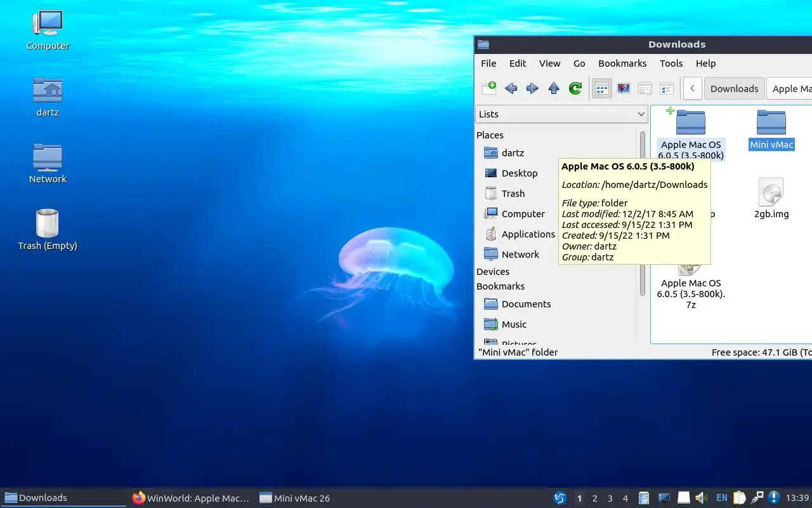This screenshot has height=508, width=812.
Task: Click the sidebar vertical scrollbar
Action: pos(642,213)
